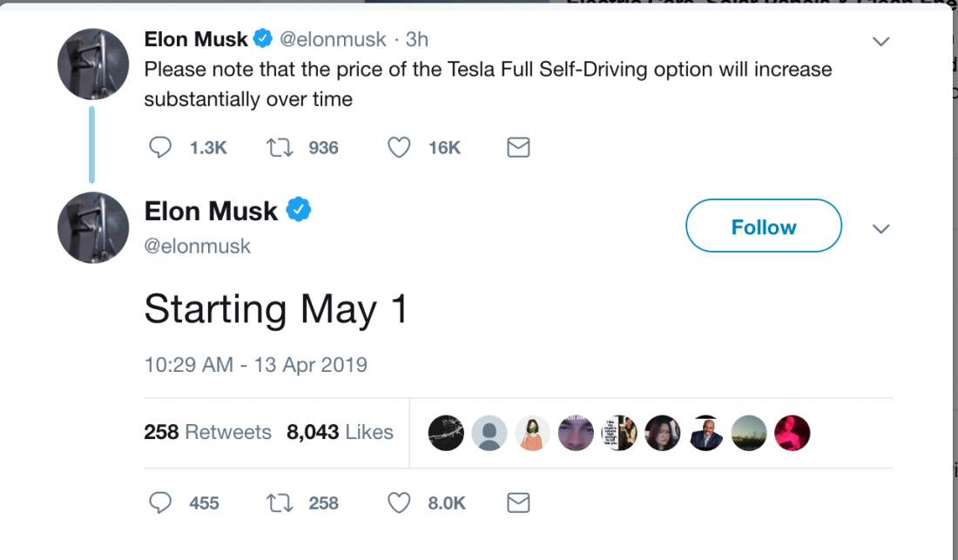This screenshot has height=560, width=958.
Task: View the list of 258 Retweets
Action: (207, 432)
